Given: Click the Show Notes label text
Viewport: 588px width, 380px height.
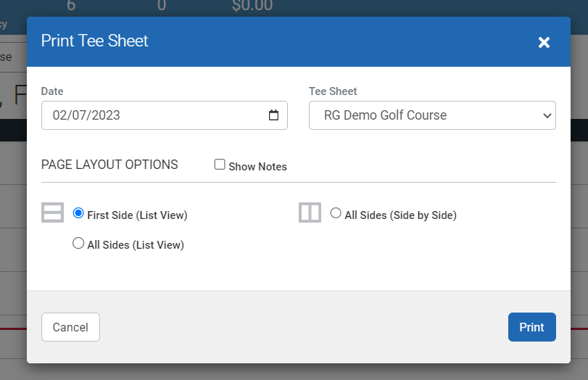Looking at the screenshot, I should click(x=257, y=167).
